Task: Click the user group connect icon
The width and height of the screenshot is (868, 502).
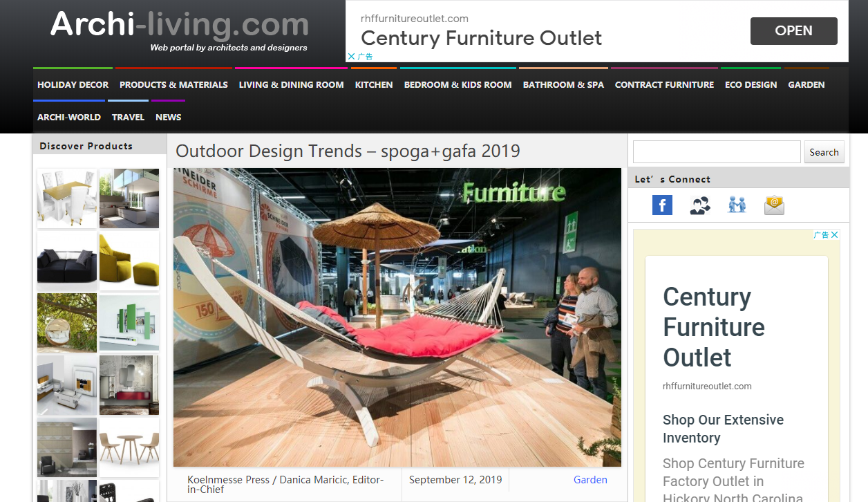Action: pos(700,205)
